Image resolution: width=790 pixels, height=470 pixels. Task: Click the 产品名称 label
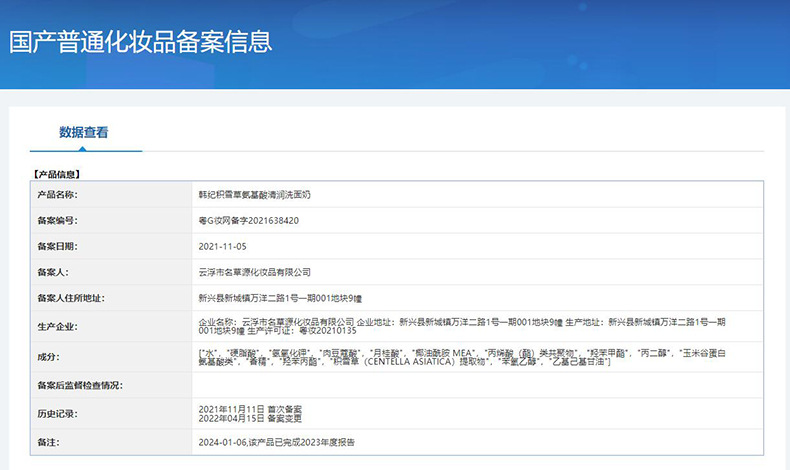57,194
